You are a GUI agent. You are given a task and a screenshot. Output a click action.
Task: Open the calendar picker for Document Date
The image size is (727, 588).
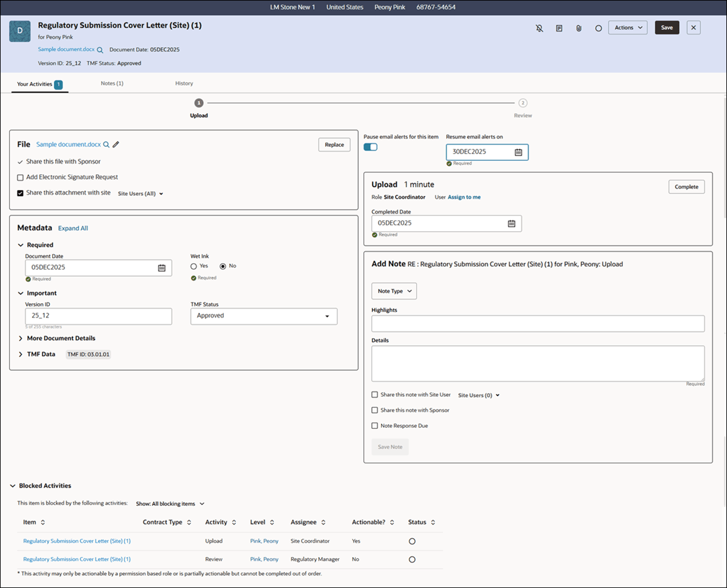[x=161, y=267]
